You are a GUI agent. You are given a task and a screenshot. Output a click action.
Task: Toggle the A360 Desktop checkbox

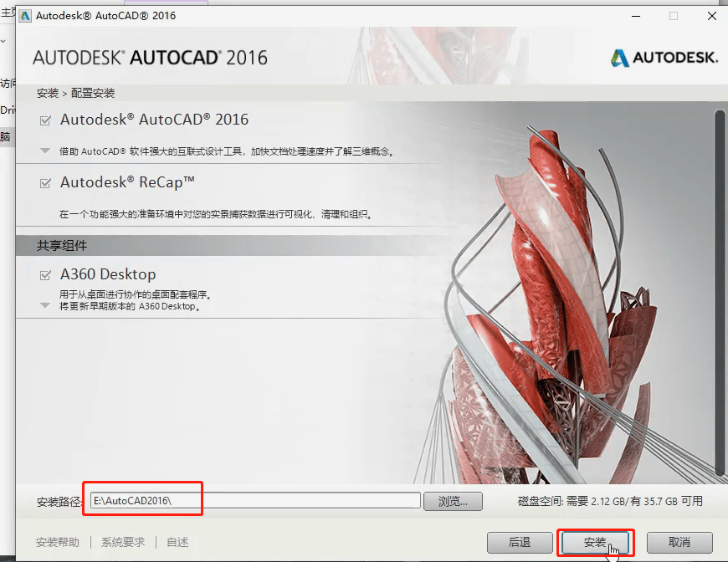point(45,275)
